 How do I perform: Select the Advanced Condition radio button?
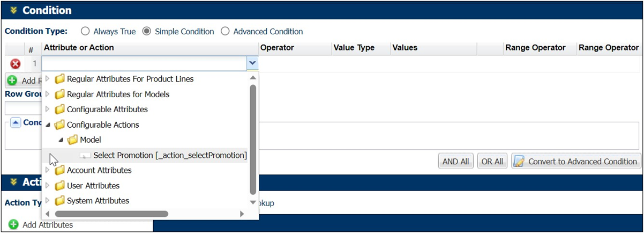click(225, 32)
